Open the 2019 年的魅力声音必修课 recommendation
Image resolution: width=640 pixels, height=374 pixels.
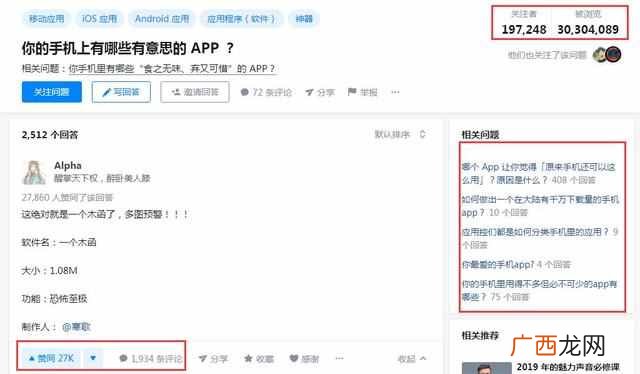click(x=568, y=367)
